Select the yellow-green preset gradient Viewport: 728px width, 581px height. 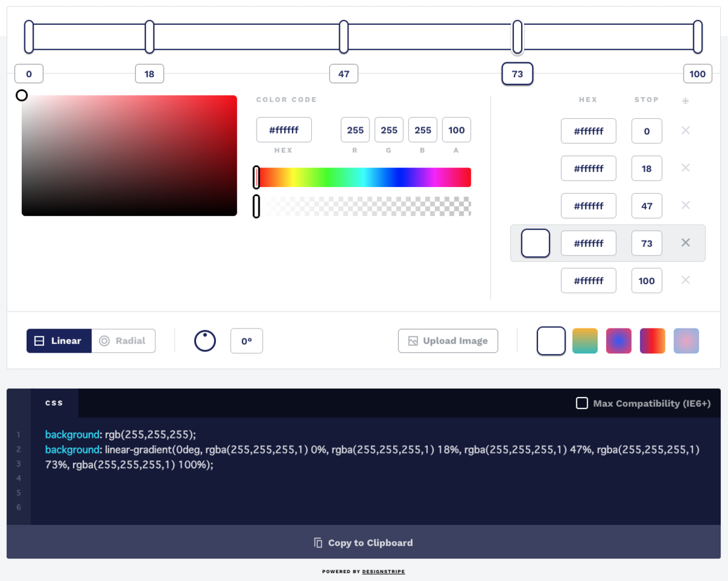585,341
